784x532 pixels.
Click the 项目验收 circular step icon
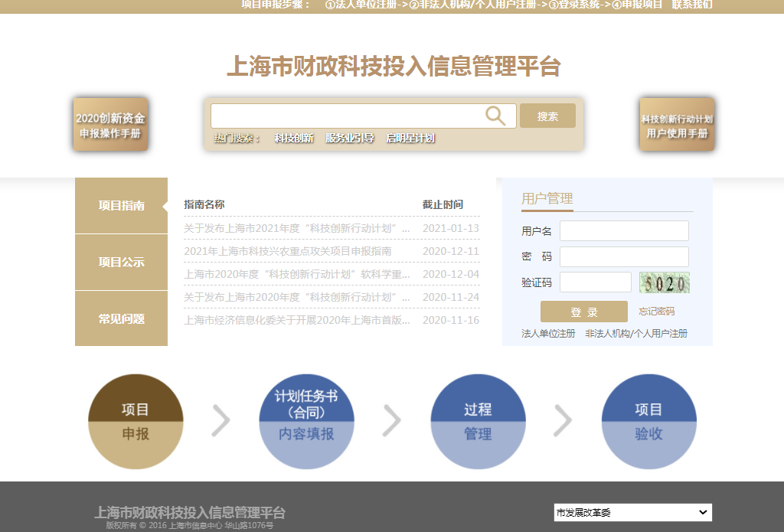coord(648,421)
